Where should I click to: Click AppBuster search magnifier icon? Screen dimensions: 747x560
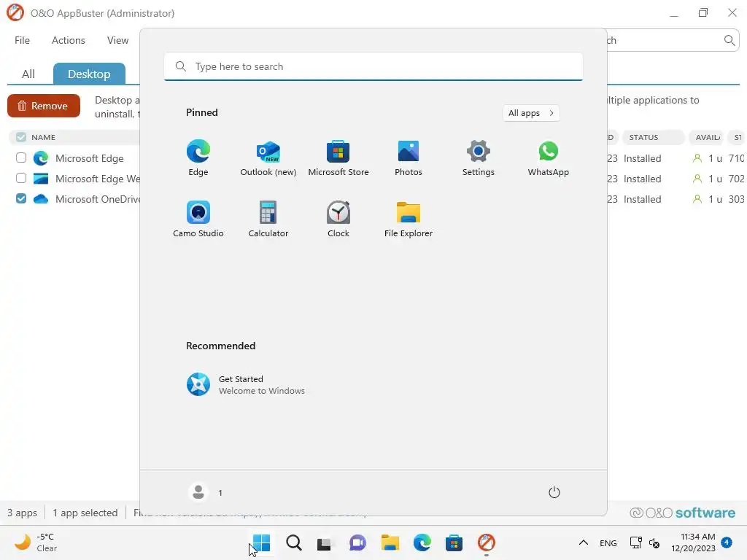point(729,41)
